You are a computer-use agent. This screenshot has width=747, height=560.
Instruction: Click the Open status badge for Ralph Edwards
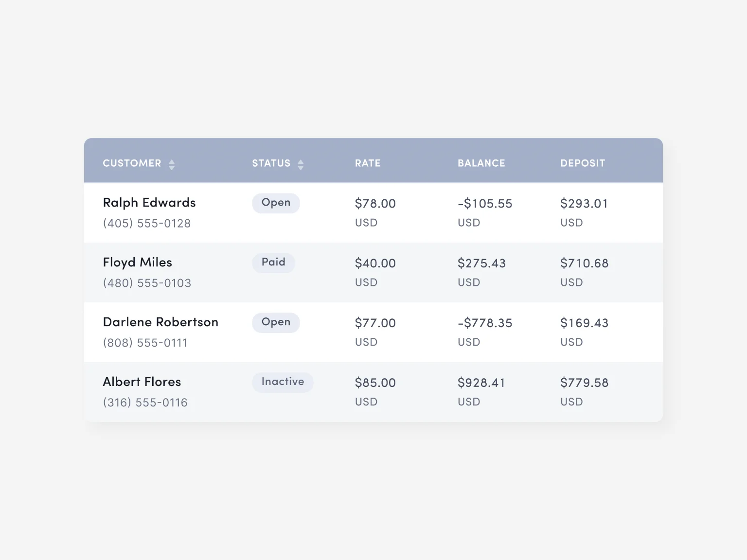276,203
